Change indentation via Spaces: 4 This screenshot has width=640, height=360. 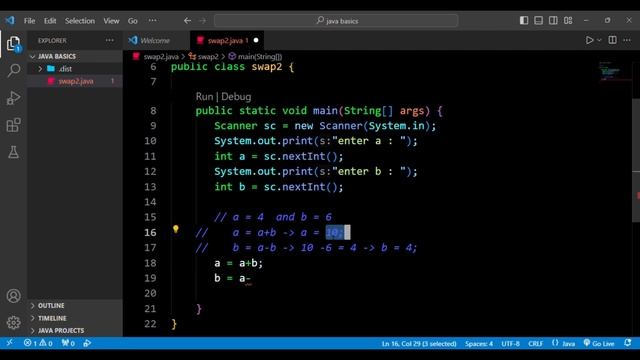click(479, 344)
